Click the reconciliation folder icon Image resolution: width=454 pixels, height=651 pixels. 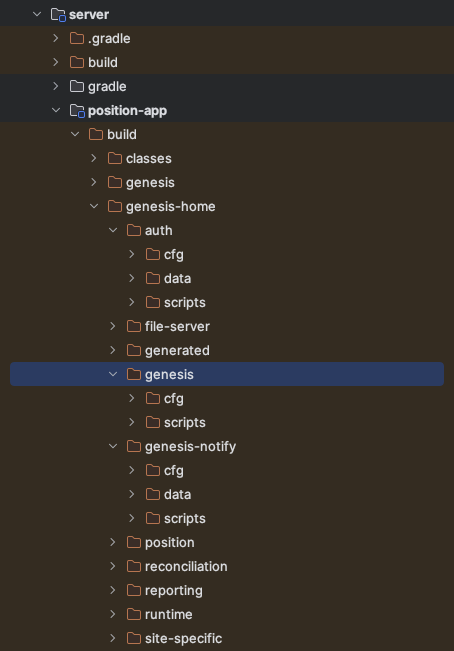pos(134,566)
